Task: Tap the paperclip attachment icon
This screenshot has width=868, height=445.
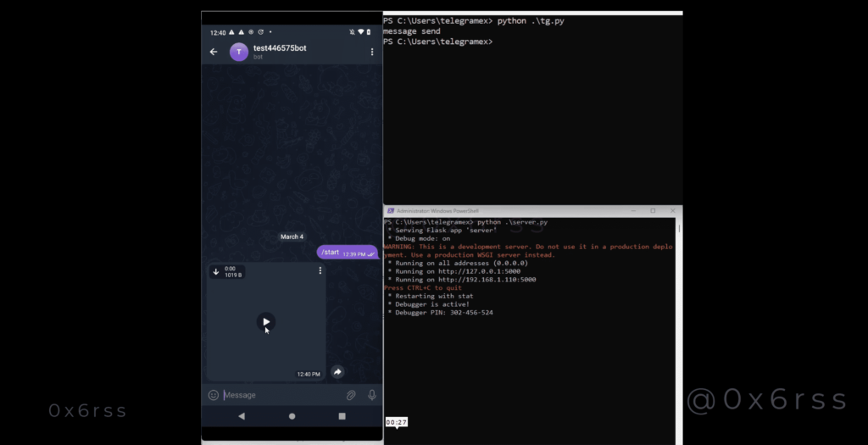Action: [351, 395]
